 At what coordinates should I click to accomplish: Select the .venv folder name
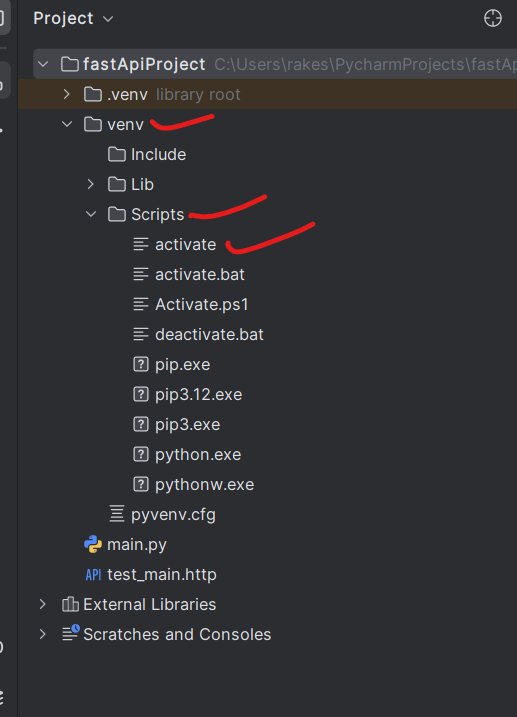[127, 95]
